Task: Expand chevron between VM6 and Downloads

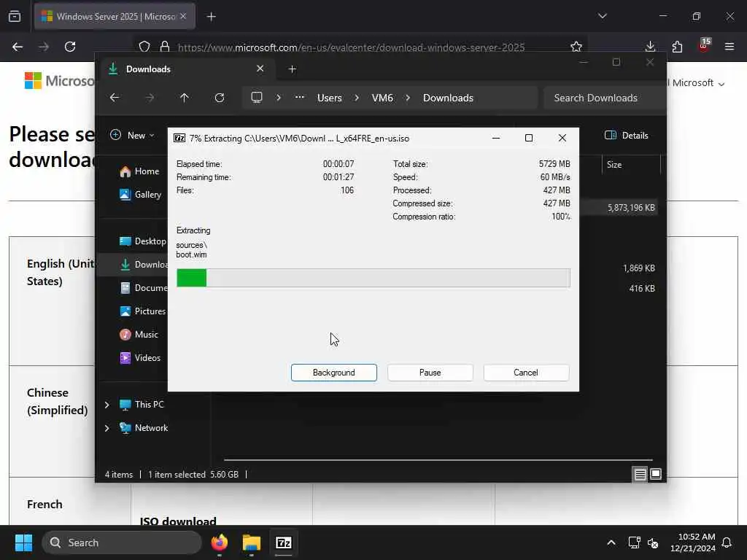Action: pos(408,98)
